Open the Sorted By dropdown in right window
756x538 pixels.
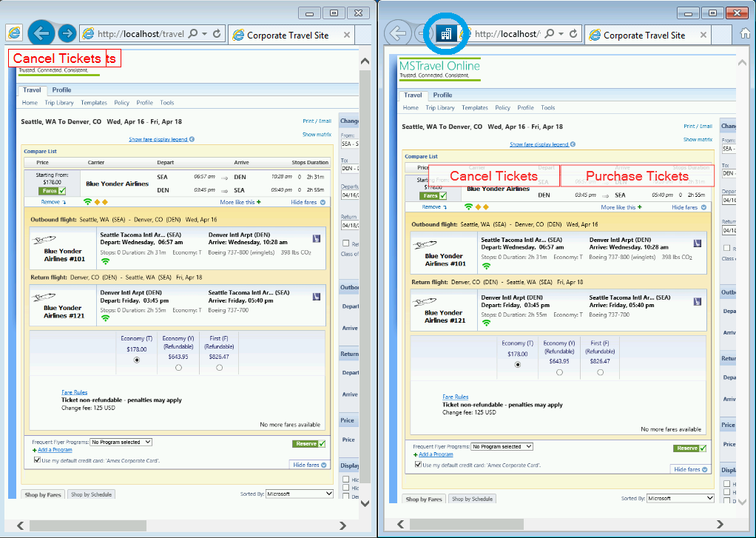click(681, 498)
